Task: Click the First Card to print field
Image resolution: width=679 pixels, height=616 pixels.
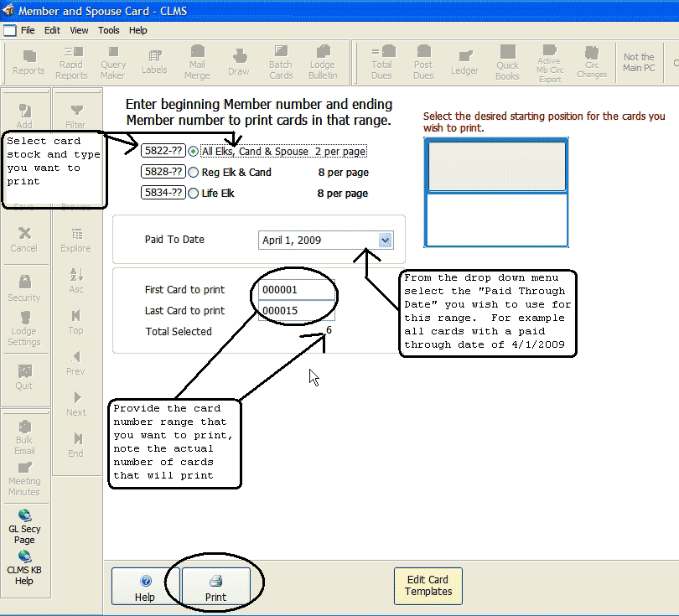Action: click(296, 290)
